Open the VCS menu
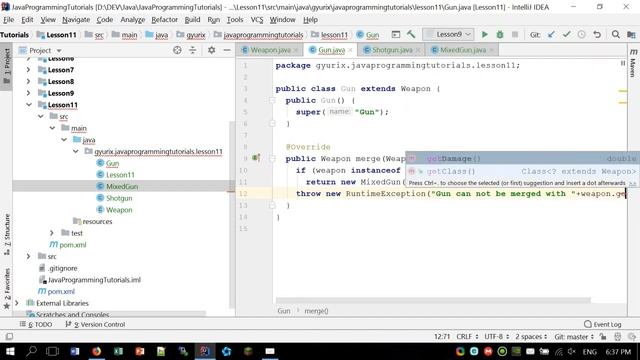 click(257, 20)
